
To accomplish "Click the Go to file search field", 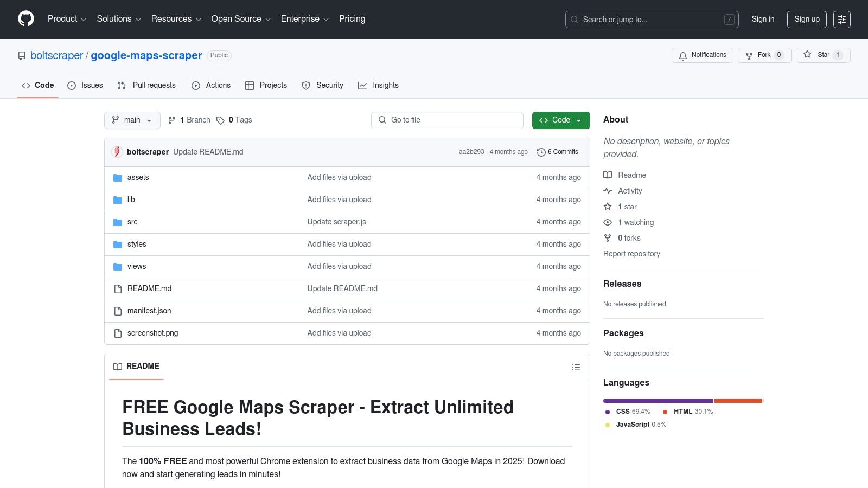I will tap(447, 120).
